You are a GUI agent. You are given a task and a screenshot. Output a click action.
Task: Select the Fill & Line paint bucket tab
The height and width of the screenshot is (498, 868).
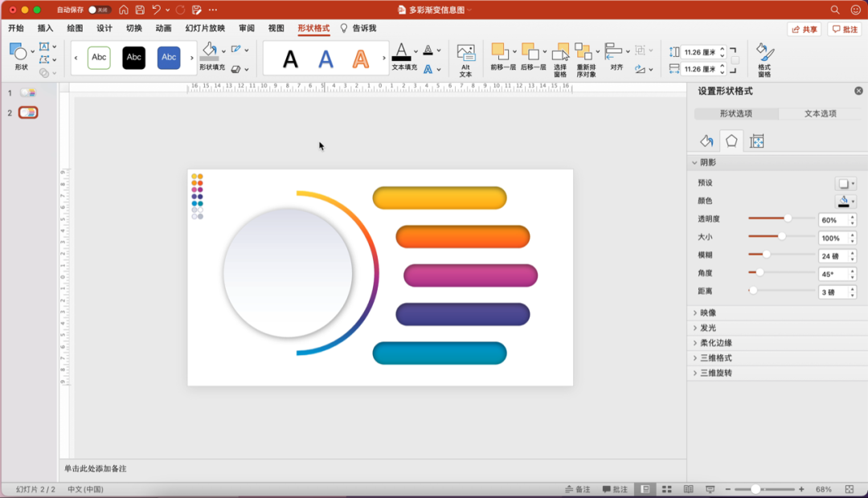(x=706, y=141)
